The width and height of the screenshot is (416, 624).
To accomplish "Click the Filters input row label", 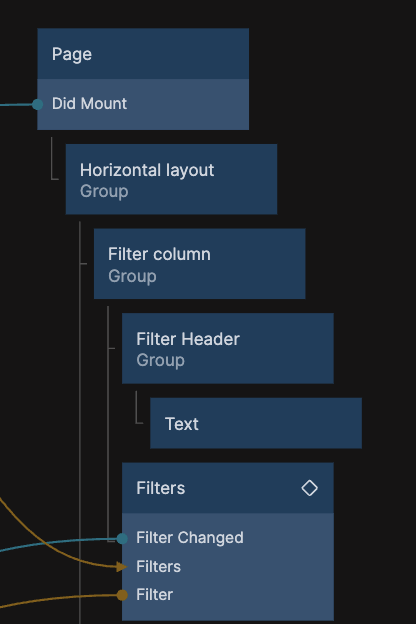I will tap(158, 567).
